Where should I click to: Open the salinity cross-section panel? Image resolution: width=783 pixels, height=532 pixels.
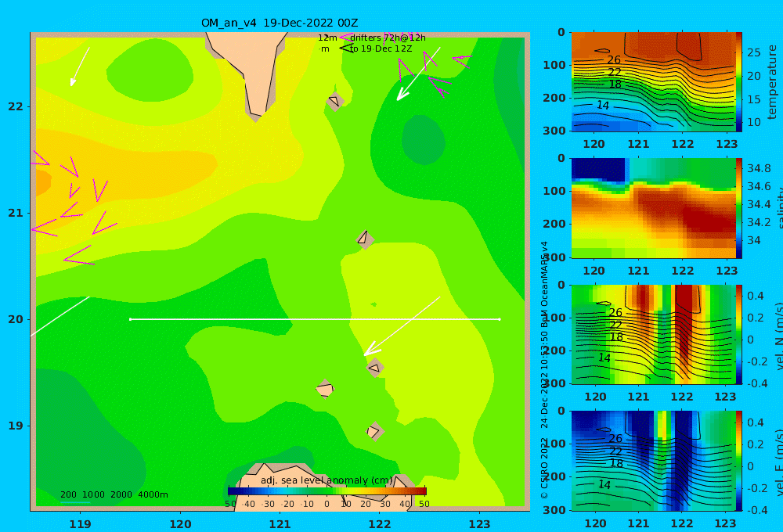tap(653, 208)
